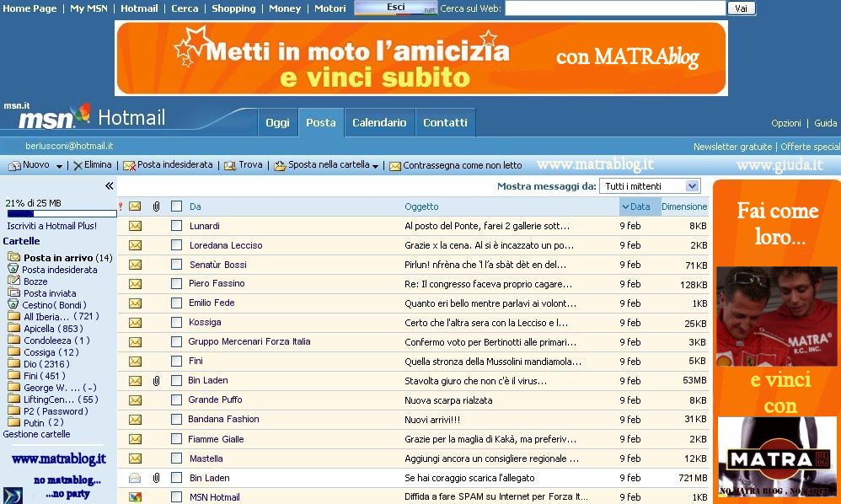Click the Cestino trash folder icon
The height and width of the screenshot is (504, 841).
click(13, 304)
